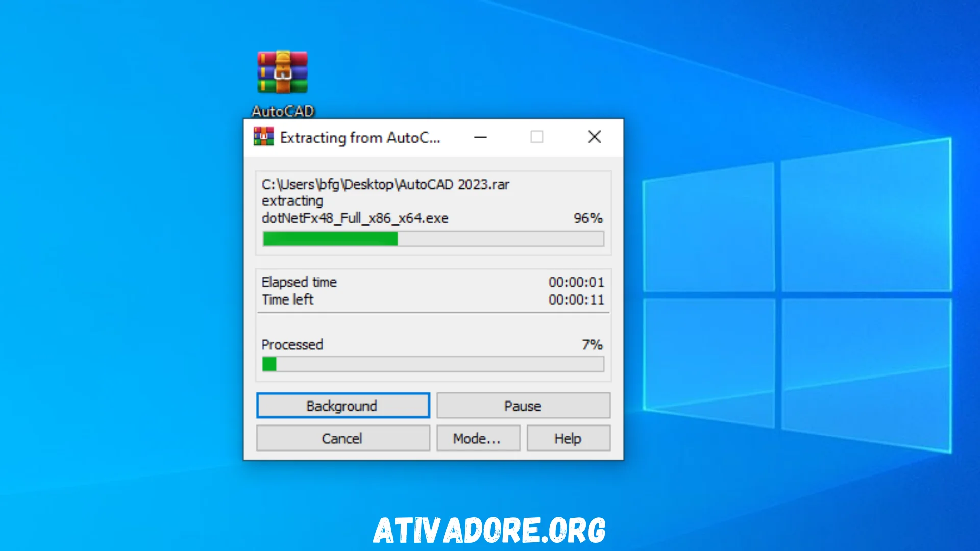Click the minimize button in extraction dialog

click(x=481, y=137)
